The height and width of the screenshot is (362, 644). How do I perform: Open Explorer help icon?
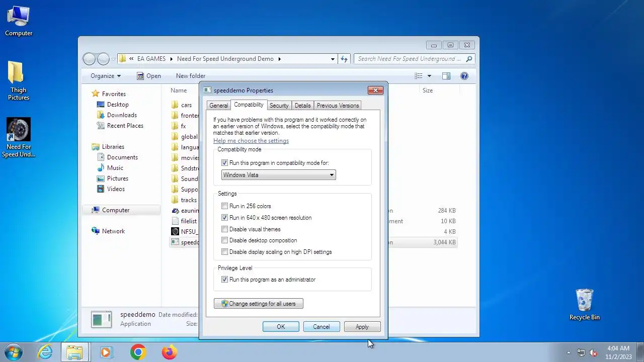pos(464,76)
